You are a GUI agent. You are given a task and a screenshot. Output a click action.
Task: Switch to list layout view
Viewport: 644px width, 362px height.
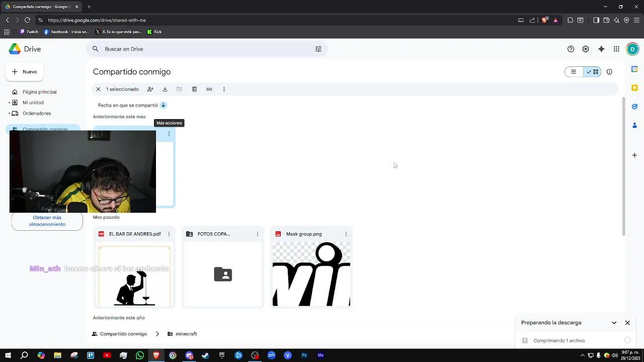[x=574, y=72]
